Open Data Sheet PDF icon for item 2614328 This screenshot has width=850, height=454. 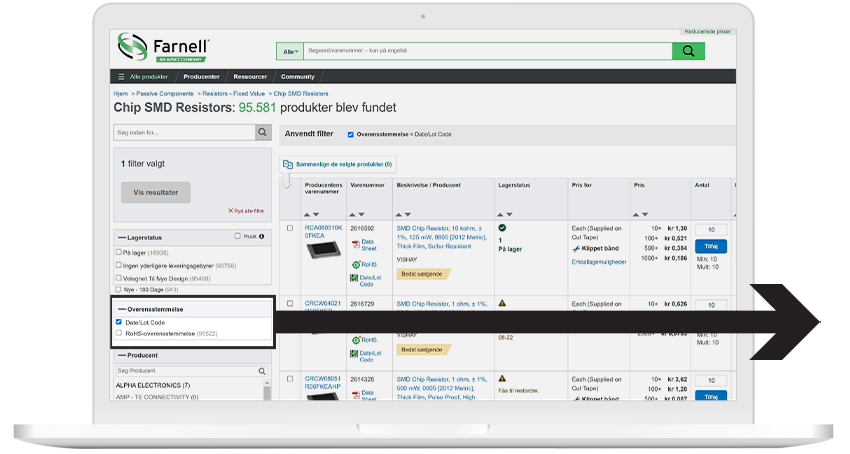pyautogui.click(x=356, y=395)
